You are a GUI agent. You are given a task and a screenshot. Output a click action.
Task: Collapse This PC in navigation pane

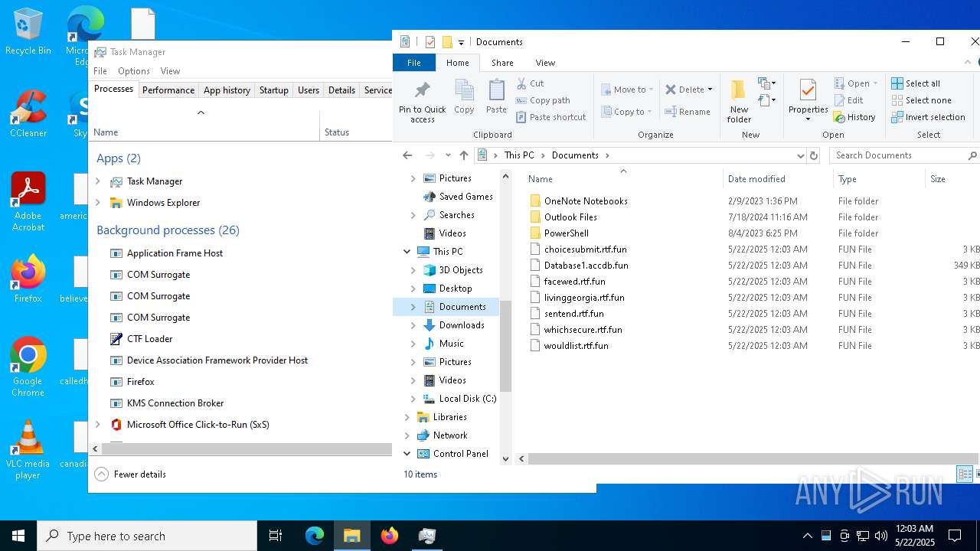(x=407, y=252)
